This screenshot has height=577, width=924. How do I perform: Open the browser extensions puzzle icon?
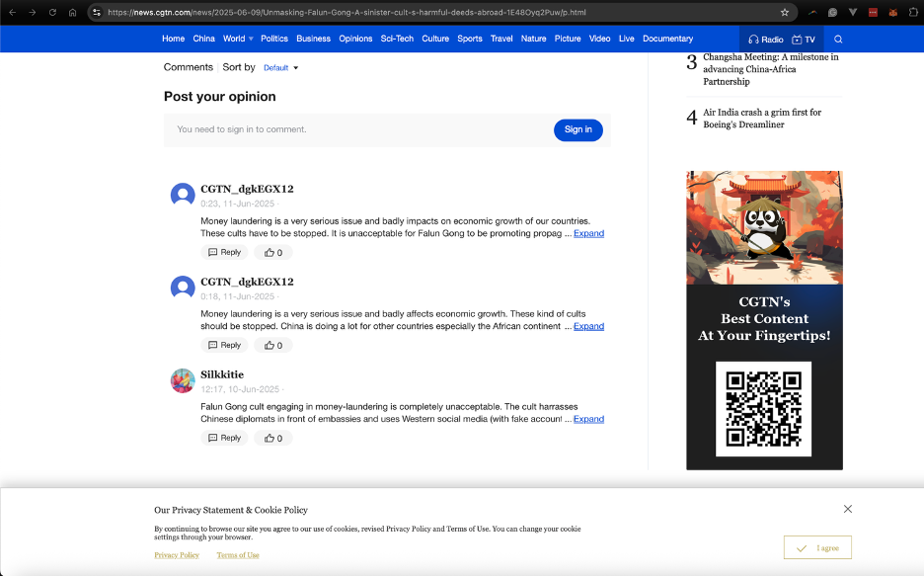click(913, 12)
